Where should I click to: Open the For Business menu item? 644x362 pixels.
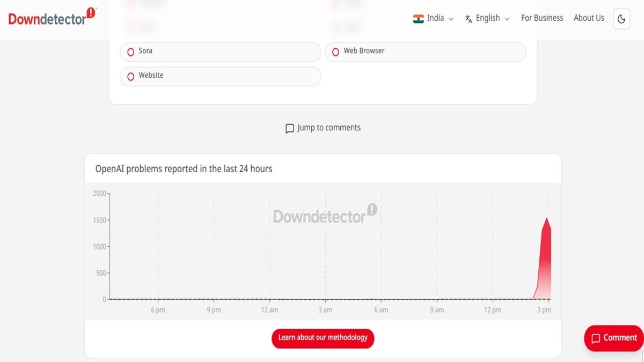(x=542, y=18)
